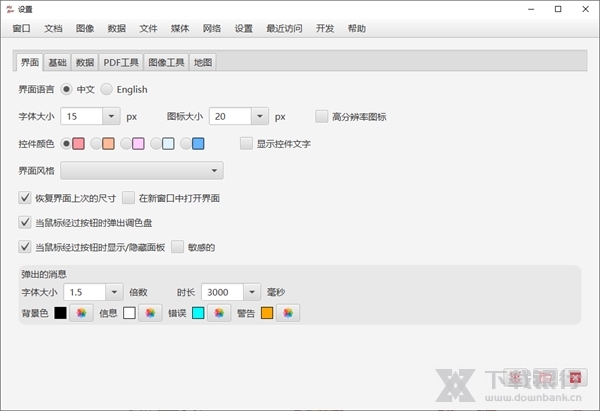Open palette for 警告 warning color

[x=288, y=313]
